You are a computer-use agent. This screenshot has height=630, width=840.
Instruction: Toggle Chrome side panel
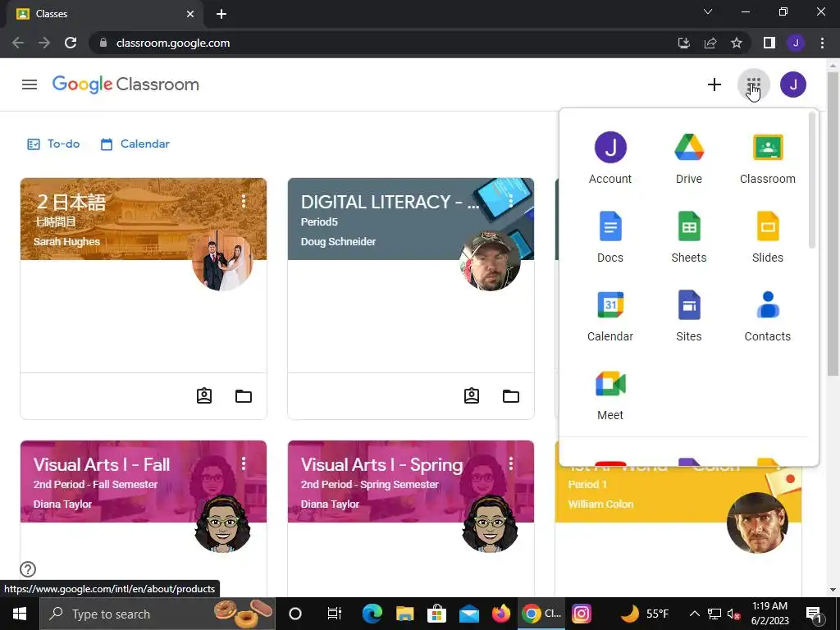769,43
